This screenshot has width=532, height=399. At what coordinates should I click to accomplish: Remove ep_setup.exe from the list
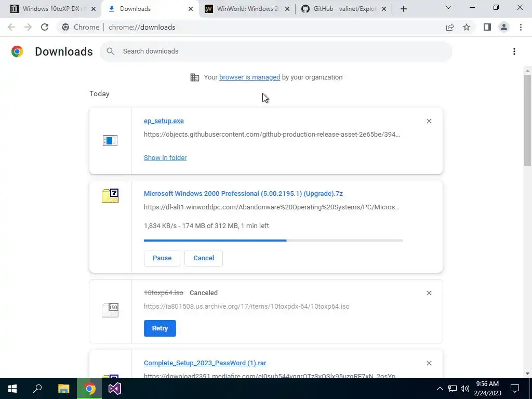(x=429, y=121)
